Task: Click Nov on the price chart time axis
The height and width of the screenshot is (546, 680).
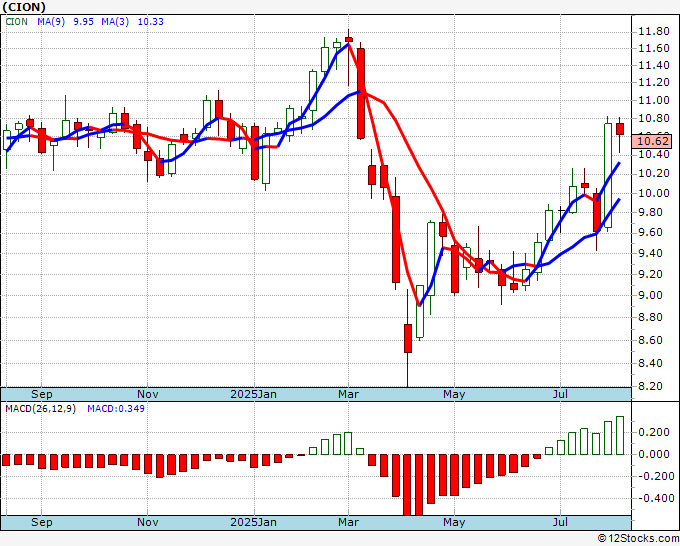Action: (147, 394)
